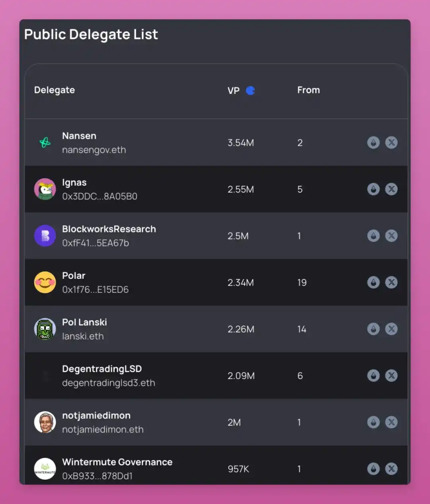Click the droplet icon in Pol Lanski's row

tap(373, 329)
